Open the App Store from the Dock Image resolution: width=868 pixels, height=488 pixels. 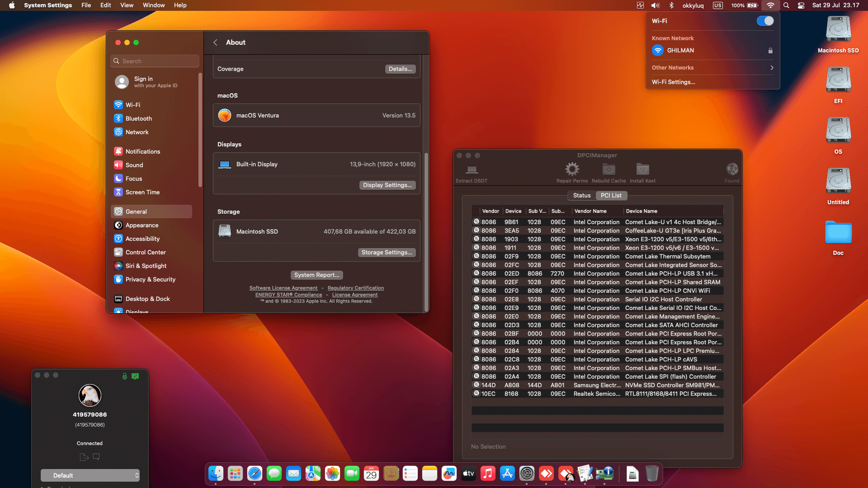coord(507,474)
